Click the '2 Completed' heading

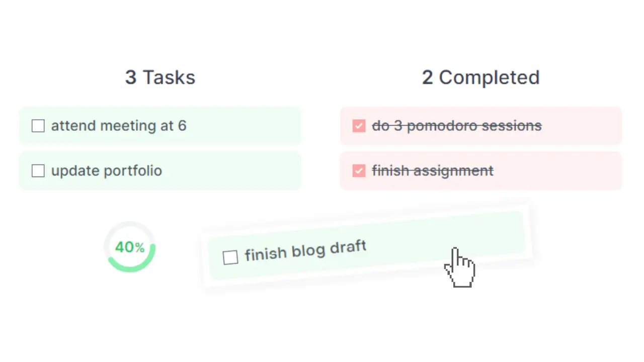tap(480, 78)
